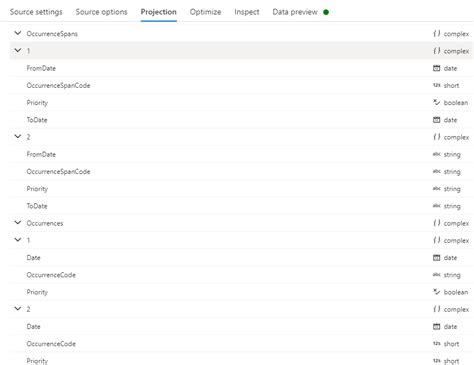Collapse the Occurrences node
Image resolution: width=474 pixels, height=365 pixels.
click(18, 223)
